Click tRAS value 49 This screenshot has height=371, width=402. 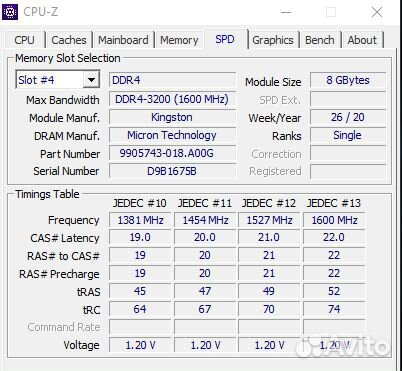click(x=269, y=291)
